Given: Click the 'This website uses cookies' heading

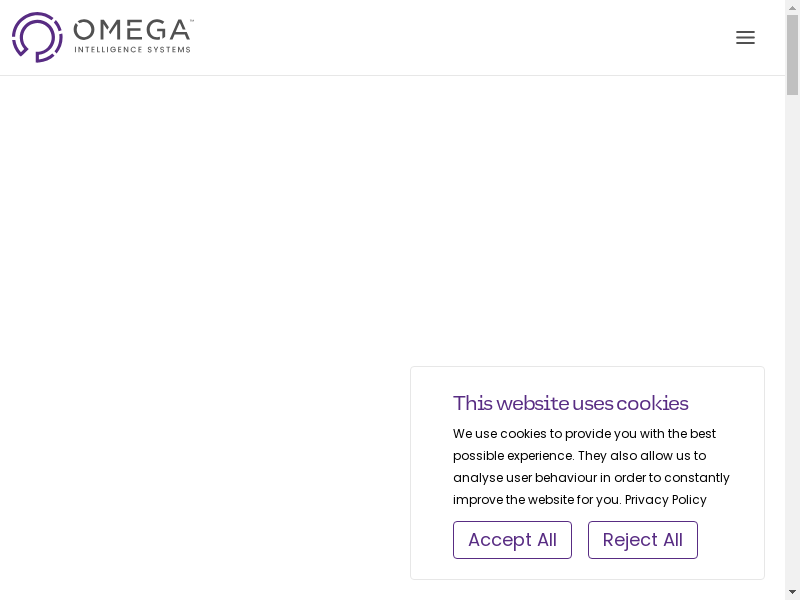Looking at the screenshot, I should coord(570,403).
